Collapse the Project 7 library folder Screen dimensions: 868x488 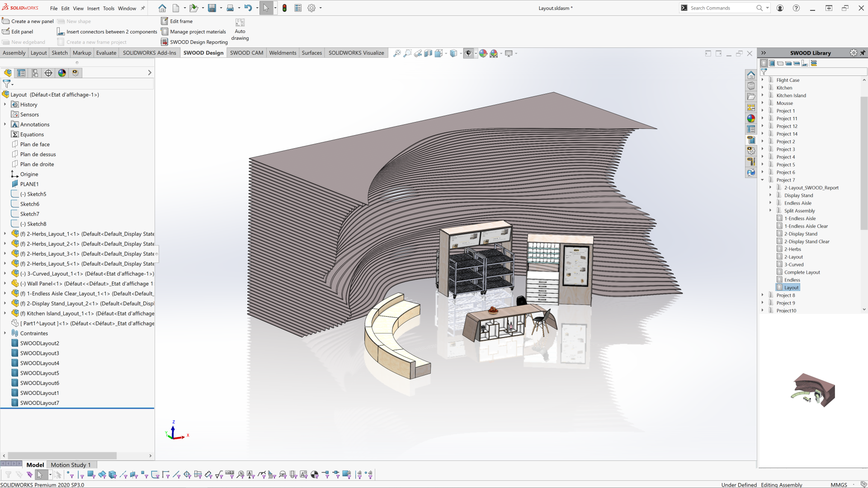pyautogui.click(x=762, y=180)
